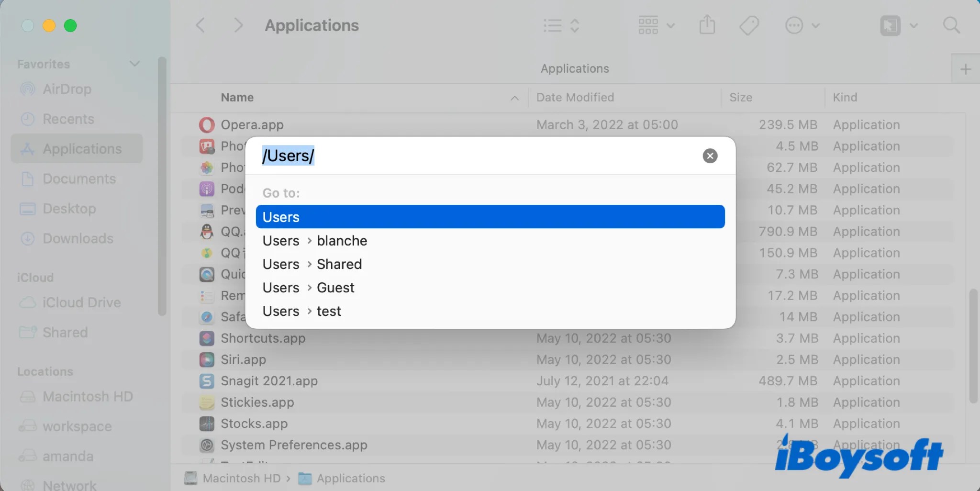Image resolution: width=980 pixels, height=491 pixels.
Task: Open the group-by options dropdown
Action: [x=657, y=25]
